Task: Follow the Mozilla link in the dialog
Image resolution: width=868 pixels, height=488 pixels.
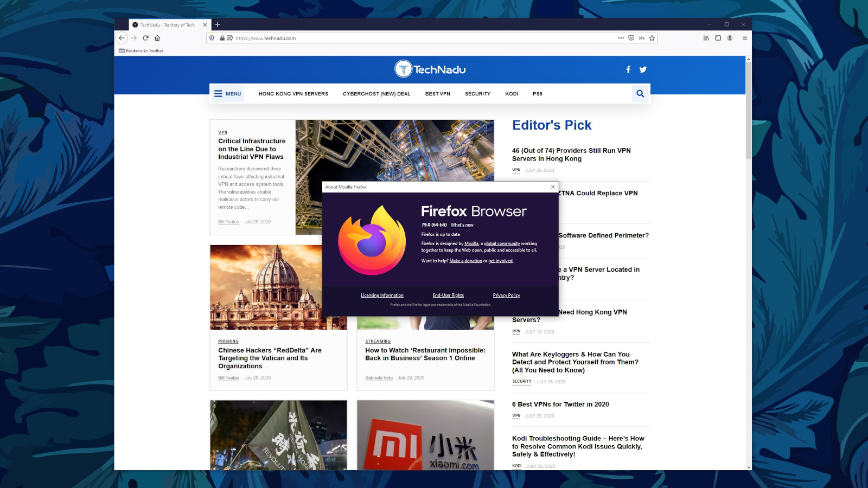Action: coord(471,243)
